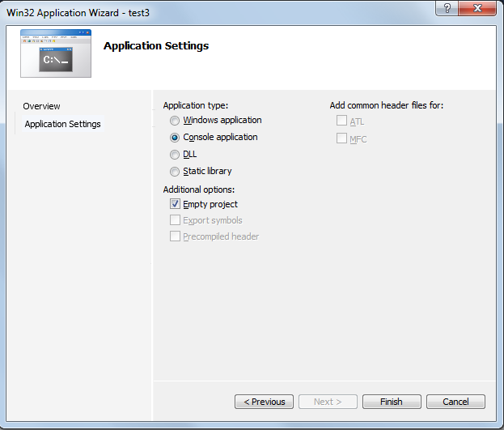Cancel the application wizard

click(455, 402)
